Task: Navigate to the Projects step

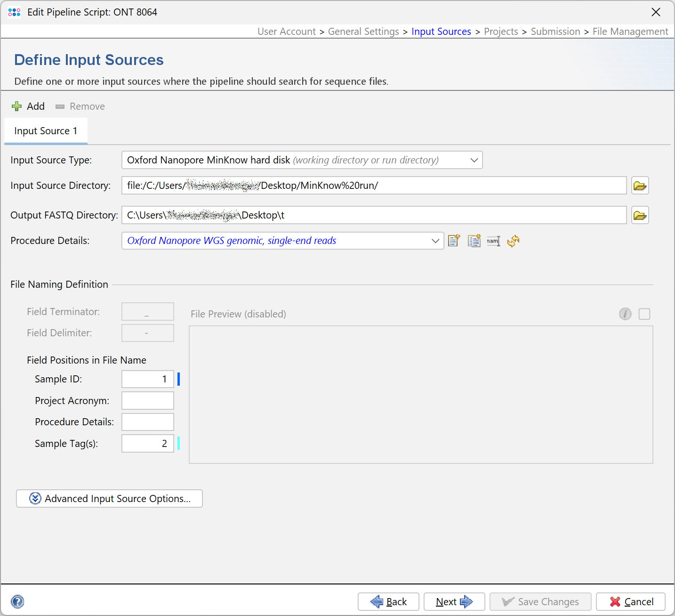Action: click(x=501, y=31)
